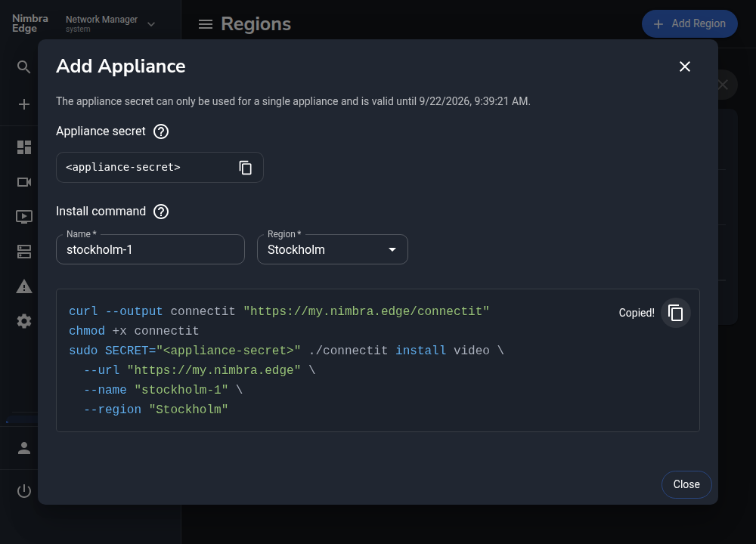Screen dimensions: 756x544
Task: Click the Add Region button
Action: [689, 23]
